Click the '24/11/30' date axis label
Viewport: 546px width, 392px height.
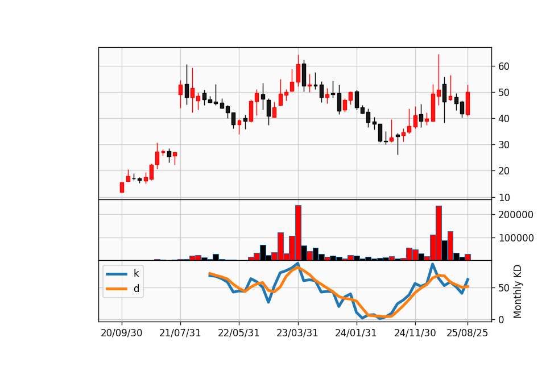coord(415,333)
